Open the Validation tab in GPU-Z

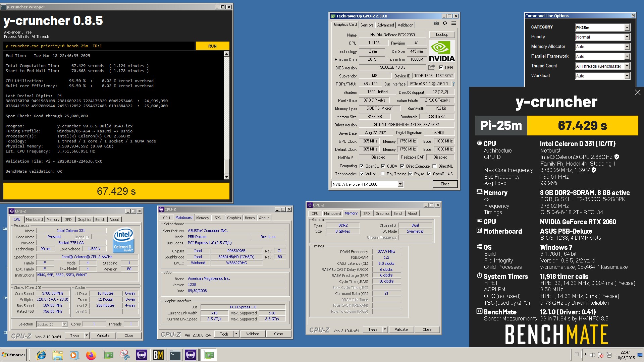tap(406, 25)
